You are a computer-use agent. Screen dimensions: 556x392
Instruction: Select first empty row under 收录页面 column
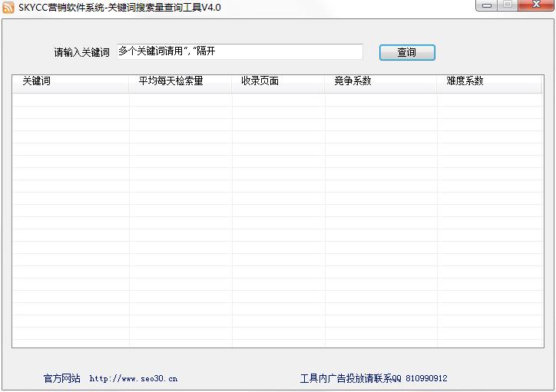278,100
